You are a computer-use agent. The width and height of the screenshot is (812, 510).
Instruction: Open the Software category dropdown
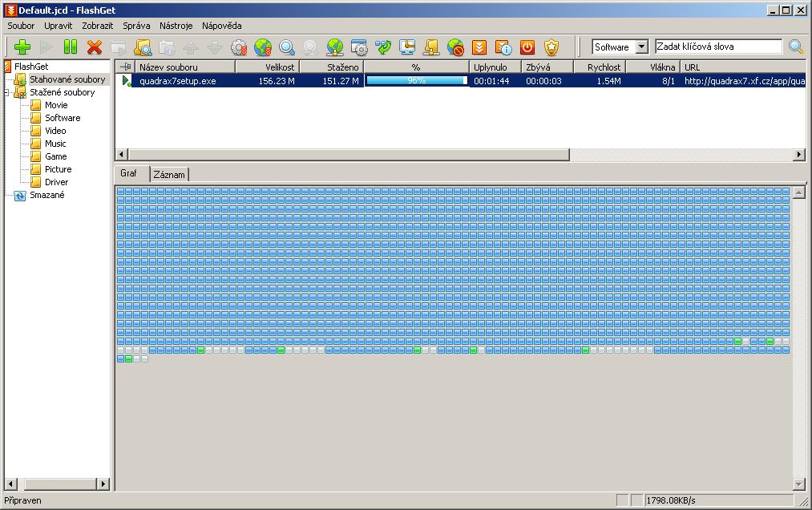pos(640,47)
